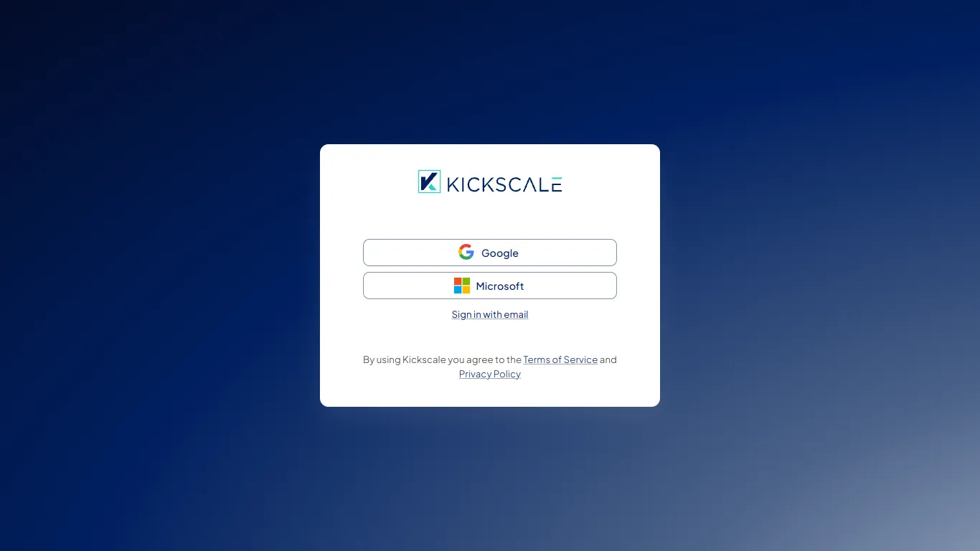This screenshot has height=551, width=980.
Task: Sign in with the Google button
Action: (490, 253)
